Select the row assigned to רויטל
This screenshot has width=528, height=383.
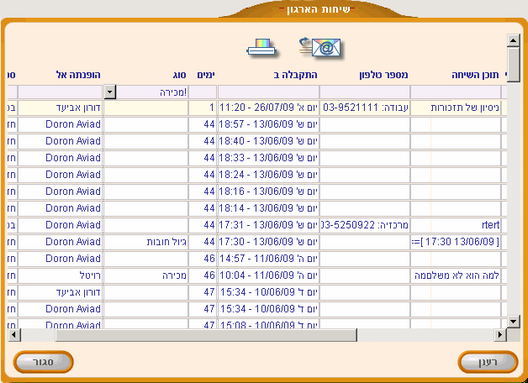(257, 276)
